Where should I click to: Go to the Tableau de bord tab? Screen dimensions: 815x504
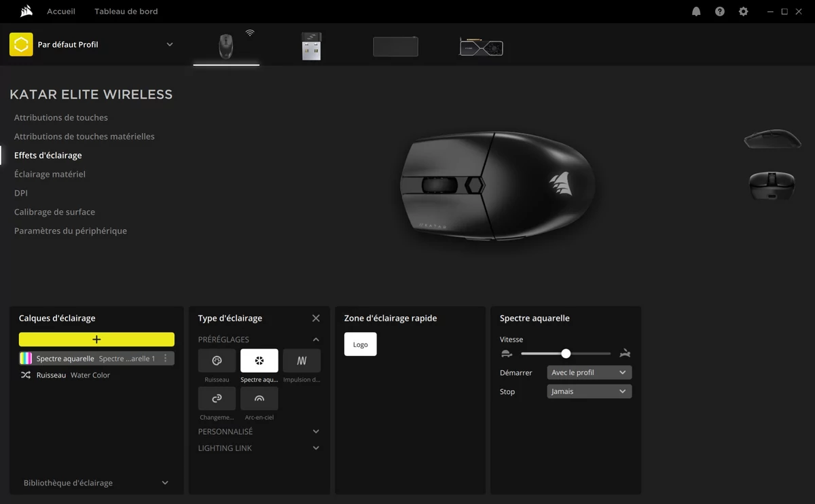126,12
